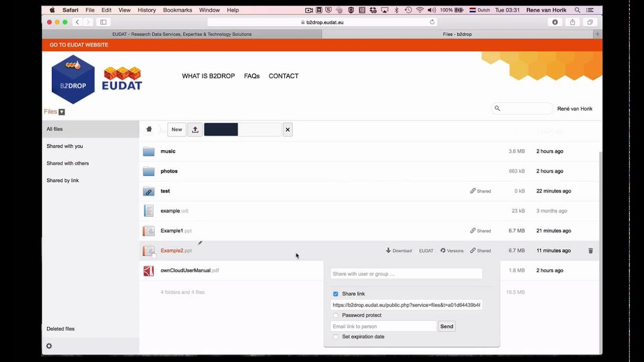This screenshot has width=644, height=362.
Task: Click Shared on the test folder row
Action: [480, 191]
